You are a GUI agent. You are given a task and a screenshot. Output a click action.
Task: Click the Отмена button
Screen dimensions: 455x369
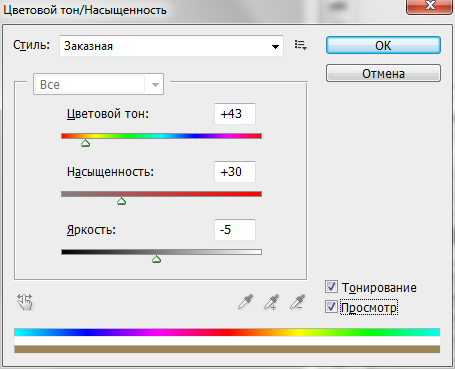point(383,73)
